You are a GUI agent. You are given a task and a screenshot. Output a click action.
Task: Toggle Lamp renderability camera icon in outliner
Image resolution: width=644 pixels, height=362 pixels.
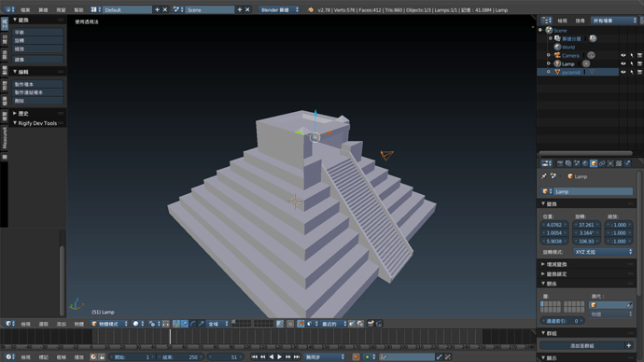tap(639, 63)
